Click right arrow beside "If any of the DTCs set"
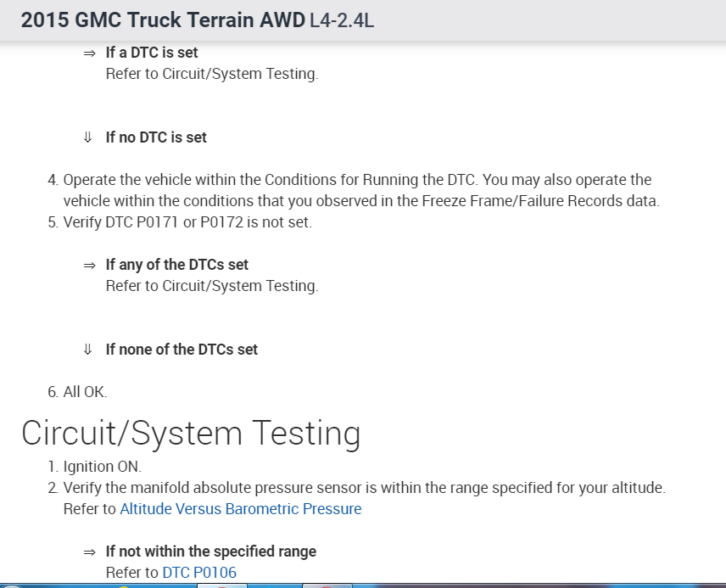726x588 pixels. (x=89, y=265)
